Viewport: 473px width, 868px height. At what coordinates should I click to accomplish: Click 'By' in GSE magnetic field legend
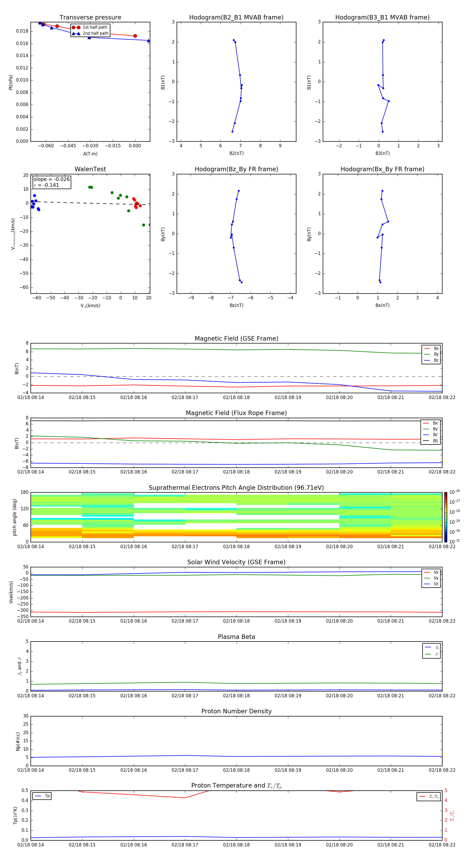431,355
